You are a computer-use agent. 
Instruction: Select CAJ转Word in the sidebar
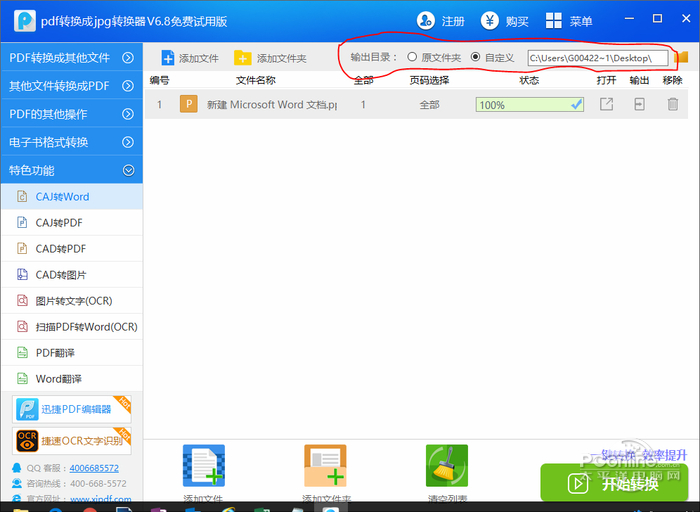point(72,196)
